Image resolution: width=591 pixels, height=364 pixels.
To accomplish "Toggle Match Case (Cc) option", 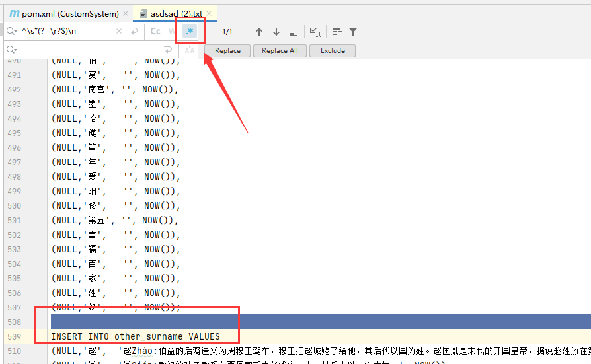I will 155,31.
